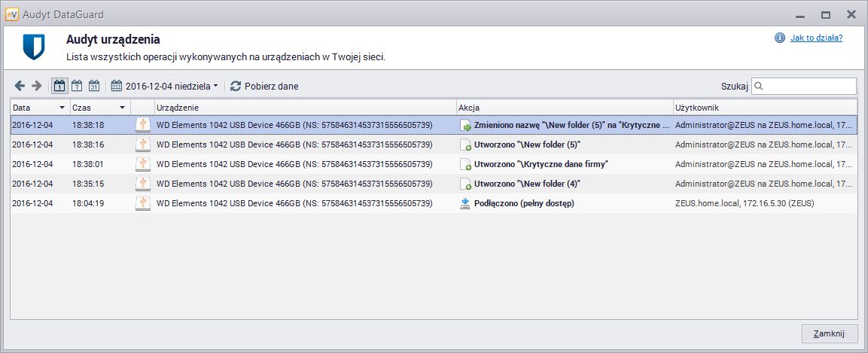Click created-file icon for New folder (4)

[x=465, y=183]
